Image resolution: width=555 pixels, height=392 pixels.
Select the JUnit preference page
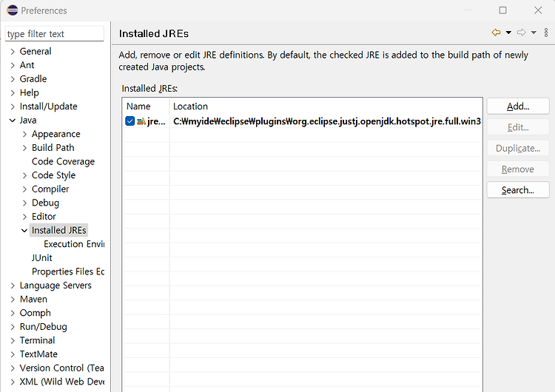(41, 258)
